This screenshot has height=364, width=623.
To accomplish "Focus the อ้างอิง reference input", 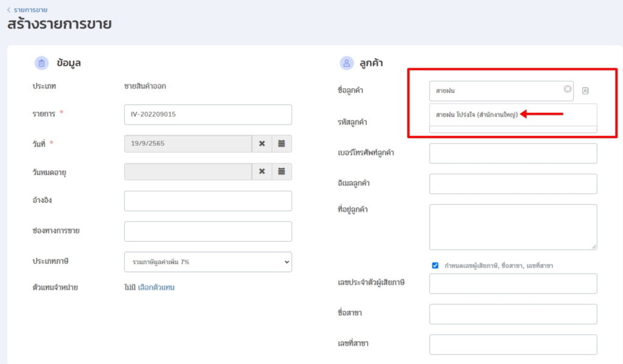I will click(x=207, y=201).
